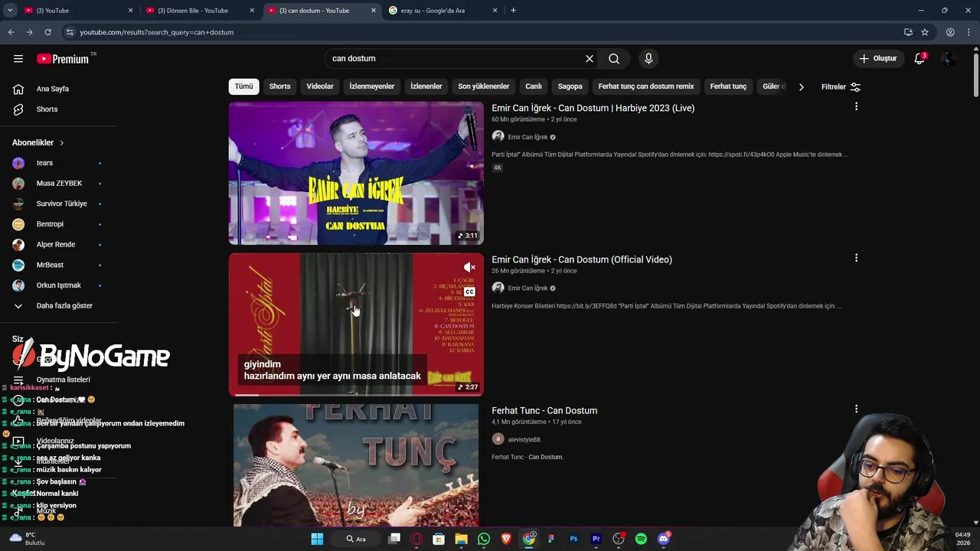Open the Ferhat Tunç video thumbnail

tap(356, 466)
